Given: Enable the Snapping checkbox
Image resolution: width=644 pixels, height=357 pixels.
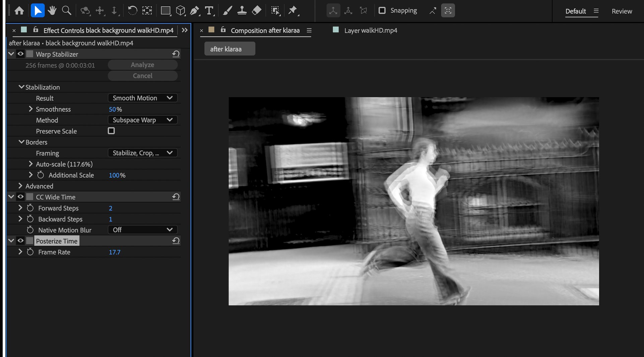Looking at the screenshot, I should [382, 10].
